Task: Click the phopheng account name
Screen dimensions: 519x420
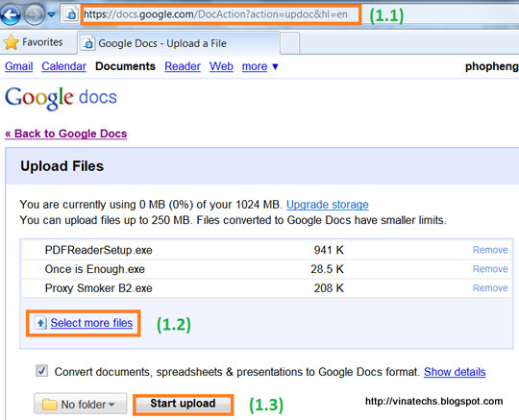Action: (492, 66)
